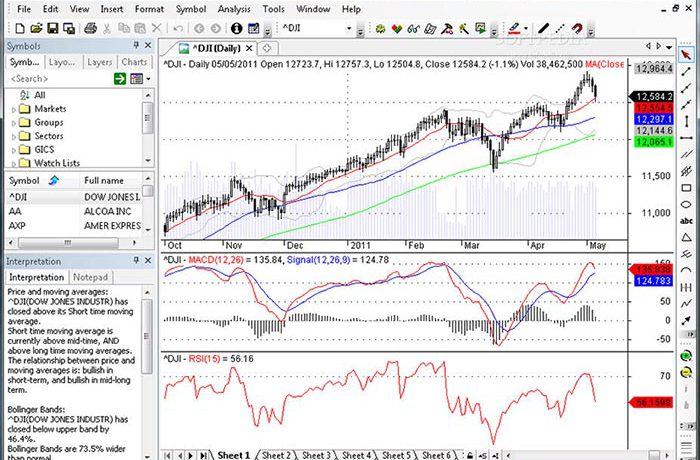The image size is (700, 460).
Task: Open the Analysis menu
Action: pos(234,9)
